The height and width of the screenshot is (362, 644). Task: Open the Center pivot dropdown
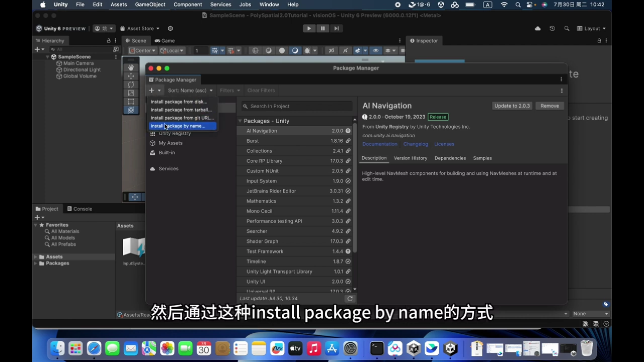click(x=142, y=50)
